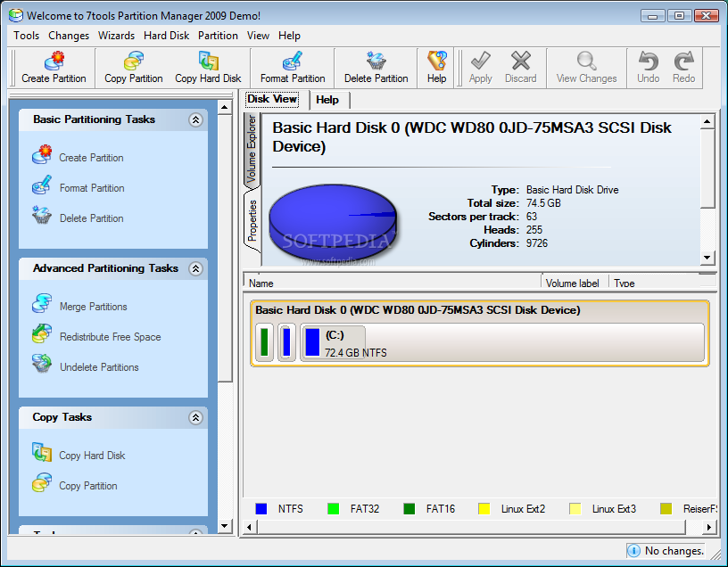Open the Hard Disk menu
Image resolution: width=728 pixels, height=567 pixels.
166,36
